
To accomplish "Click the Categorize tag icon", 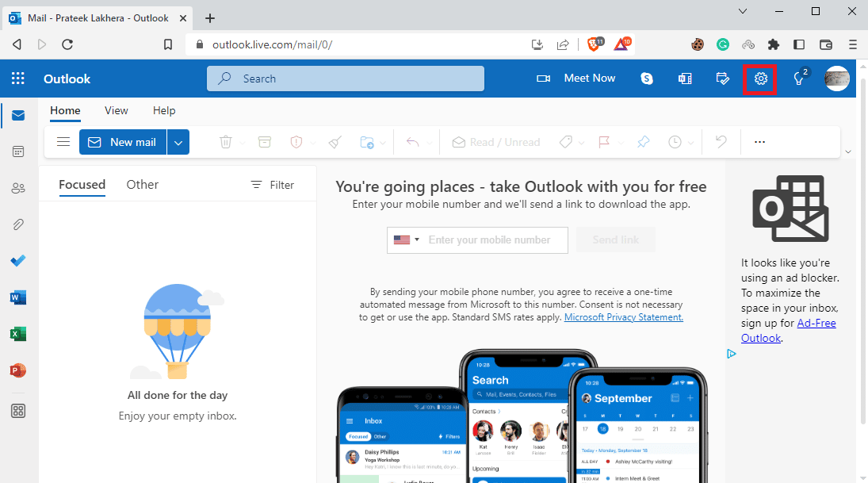I will [x=566, y=142].
